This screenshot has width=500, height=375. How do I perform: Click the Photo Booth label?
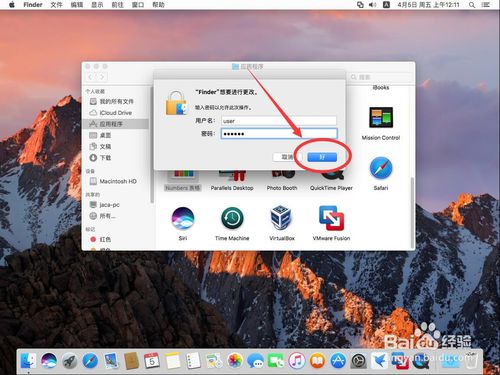point(282,188)
